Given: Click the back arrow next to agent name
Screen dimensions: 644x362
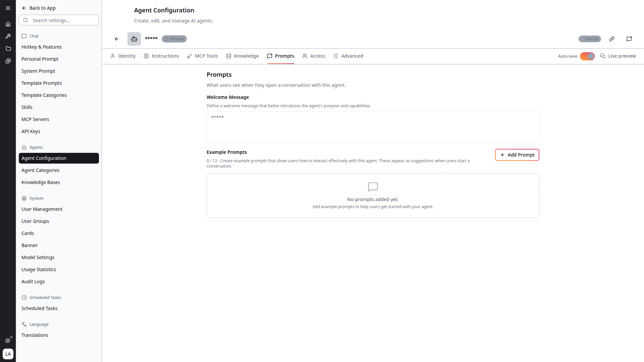Looking at the screenshot, I should [117, 39].
